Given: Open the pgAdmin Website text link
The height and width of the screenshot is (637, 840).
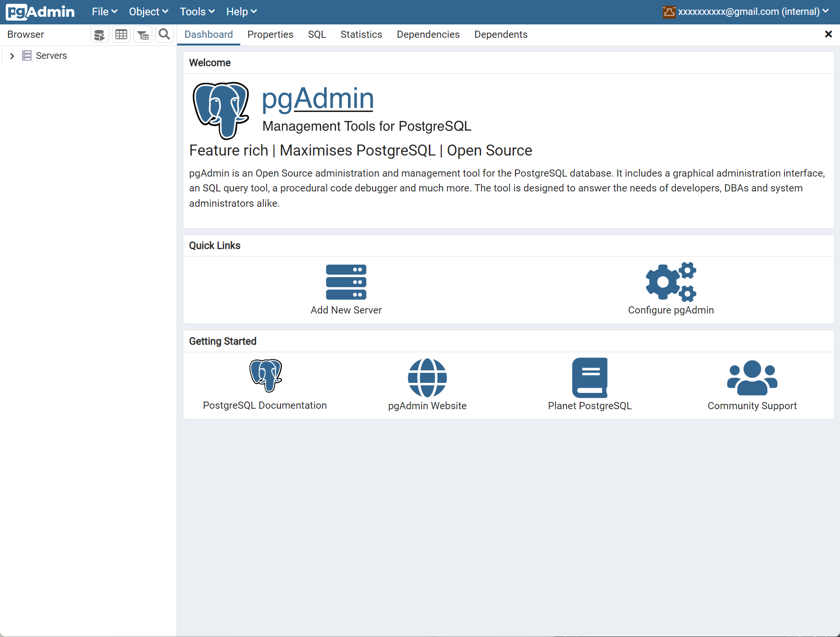Looking at the screenshot, I should (x=427, y=406).
